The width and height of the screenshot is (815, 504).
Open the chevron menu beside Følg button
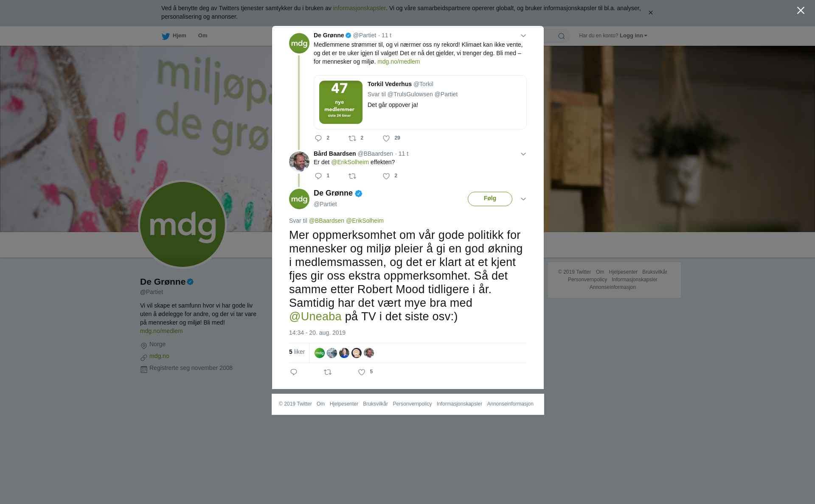coord(523,199)
